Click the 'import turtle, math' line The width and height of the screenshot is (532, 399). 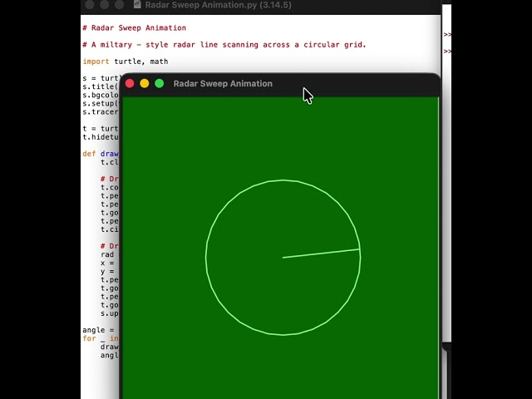126,62
